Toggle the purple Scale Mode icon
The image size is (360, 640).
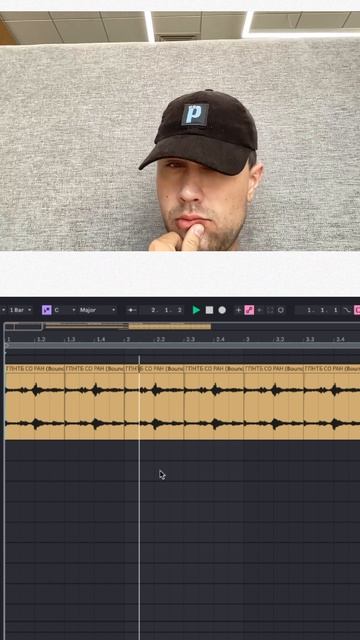point(47,310)
